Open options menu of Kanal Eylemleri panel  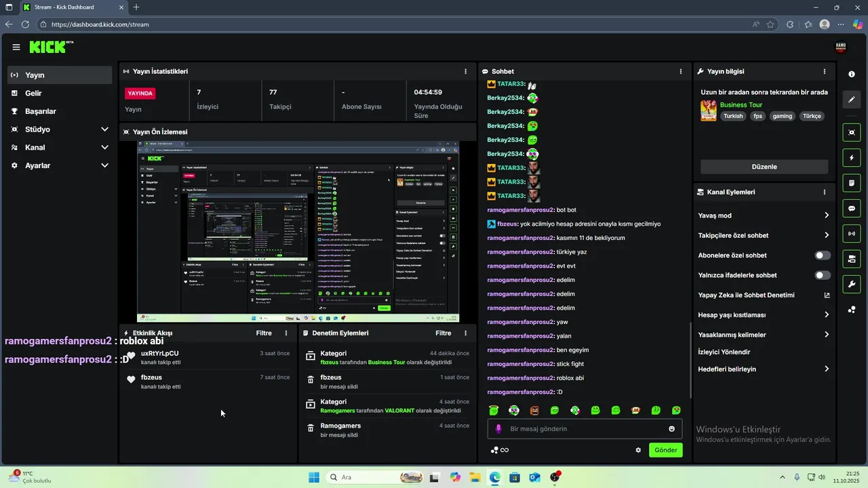point(825,192)
